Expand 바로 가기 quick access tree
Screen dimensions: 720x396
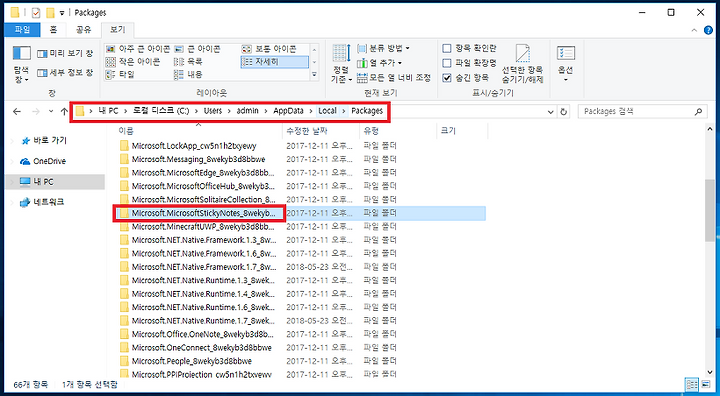tap(12, 141)
